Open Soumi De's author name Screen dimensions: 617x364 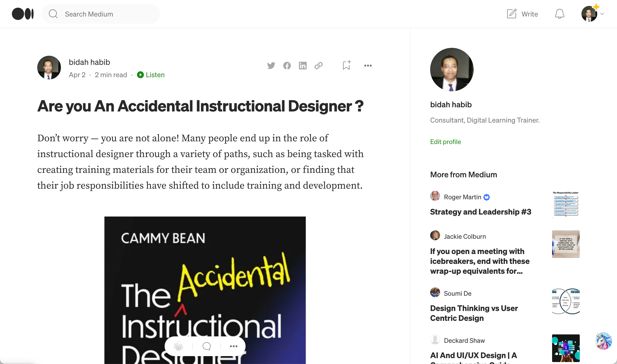(458, 293)
